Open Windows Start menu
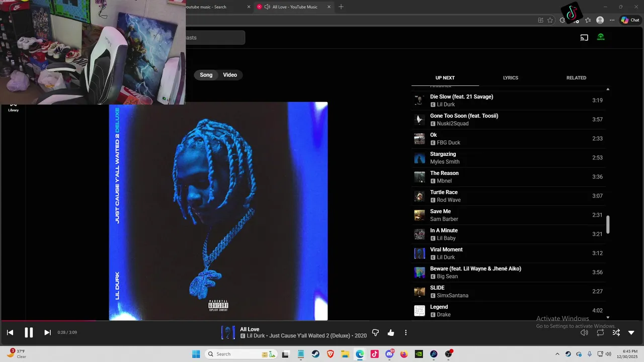Viewport: 644px width, 362px height. click(196, 354)
